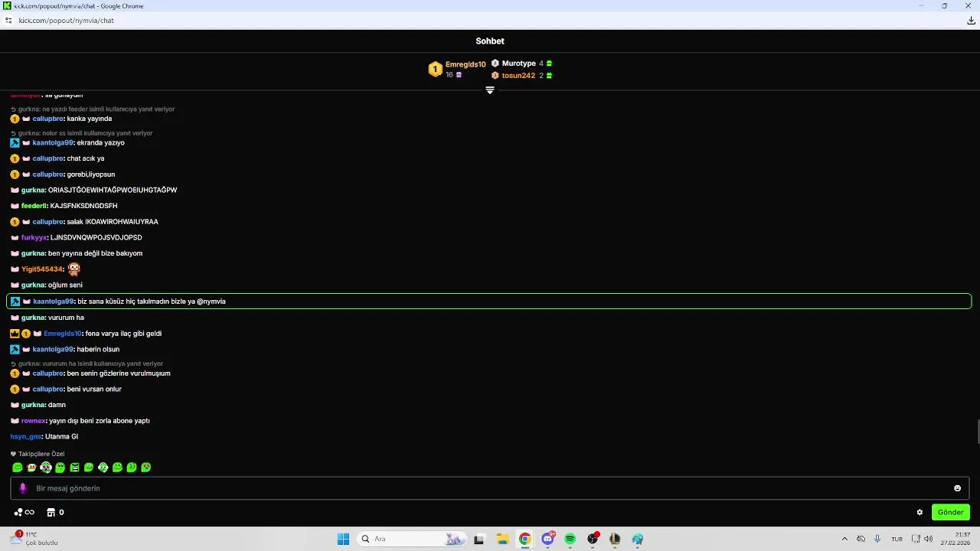Click the system tray volume speaker icon
The width and height of the screenshot is (980, 551).
pyautogui.click(x=928, y=539)
